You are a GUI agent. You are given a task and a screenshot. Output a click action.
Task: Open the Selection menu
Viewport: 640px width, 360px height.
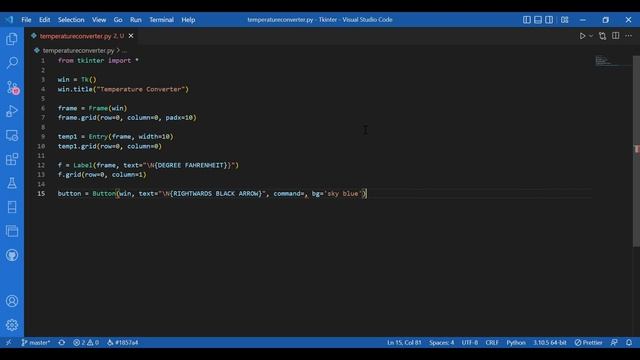[71, 20]
